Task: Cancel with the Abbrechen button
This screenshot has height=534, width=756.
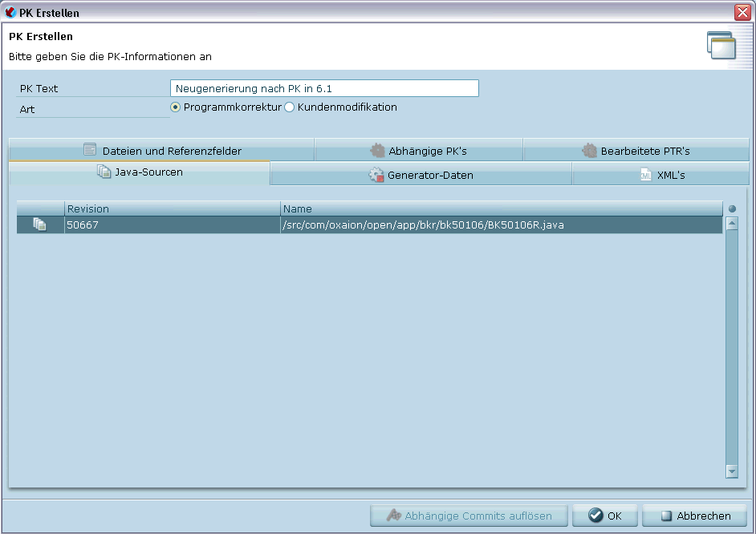Action: [694, 516]
